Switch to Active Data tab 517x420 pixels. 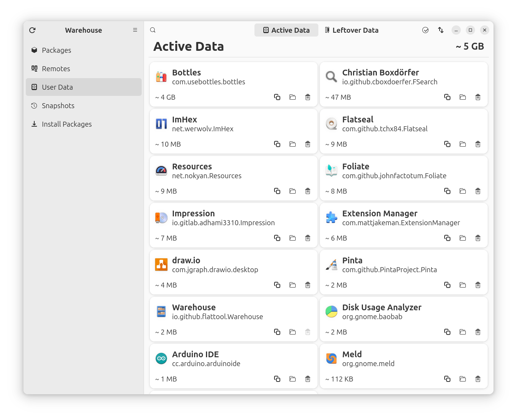286,30
